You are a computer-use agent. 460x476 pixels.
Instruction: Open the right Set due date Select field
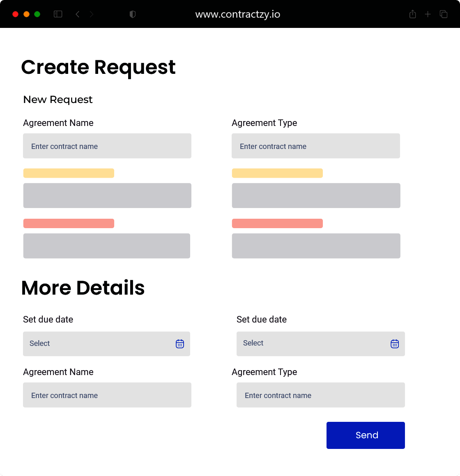[312, 344]
